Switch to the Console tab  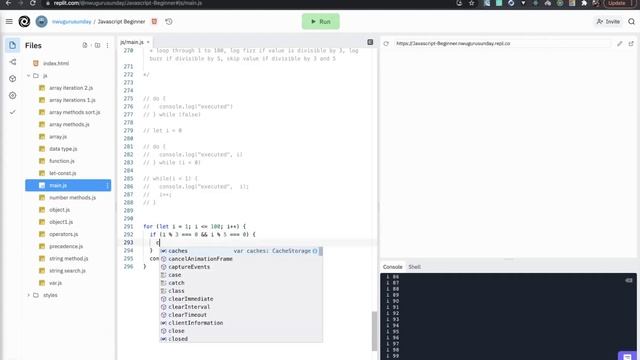pos(393,267)
